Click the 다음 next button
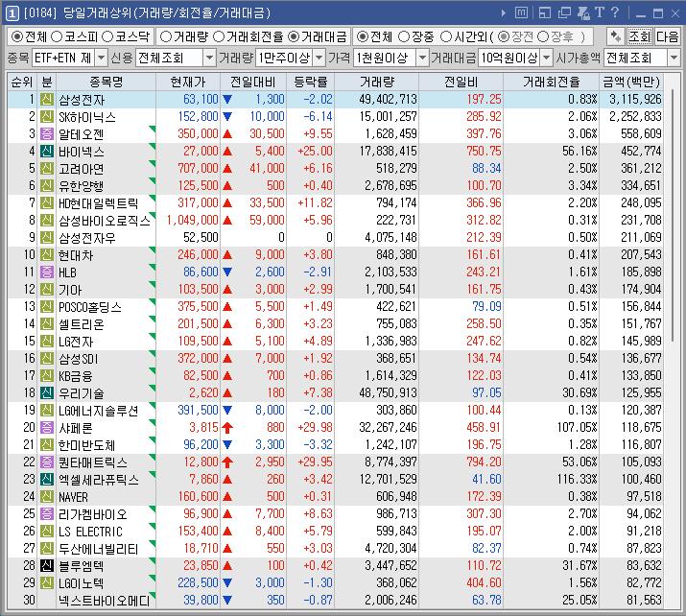The image size is (686, 616). [x=667, y=36]
